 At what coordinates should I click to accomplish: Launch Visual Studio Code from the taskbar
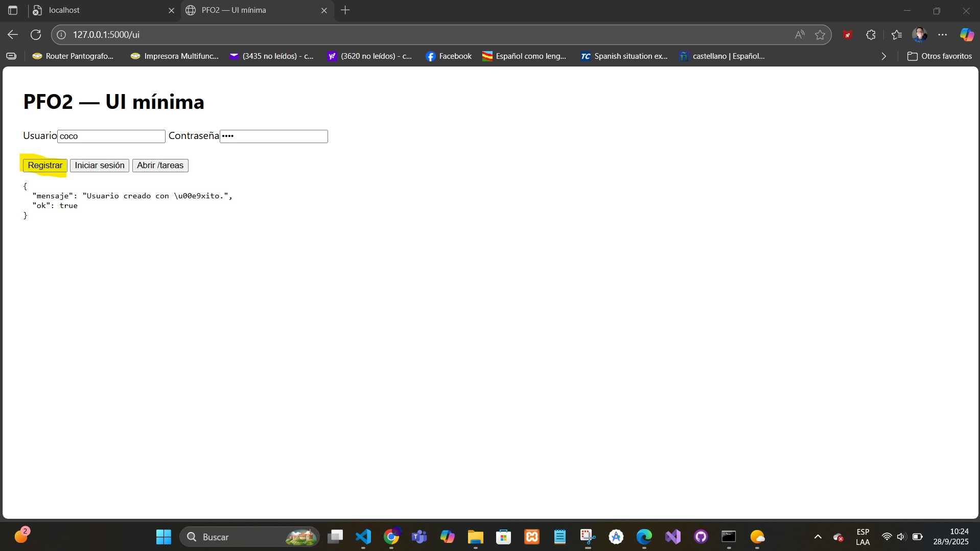[x=363, y=537]
